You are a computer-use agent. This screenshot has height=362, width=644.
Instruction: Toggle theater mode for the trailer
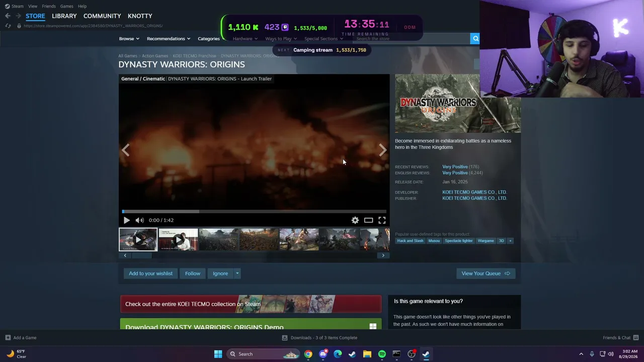[369, 220]
